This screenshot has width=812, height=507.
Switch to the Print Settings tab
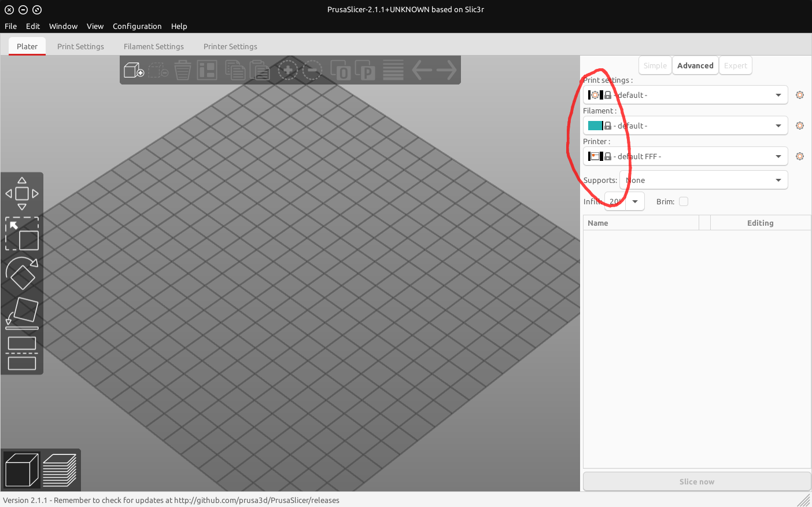(80, 46)
